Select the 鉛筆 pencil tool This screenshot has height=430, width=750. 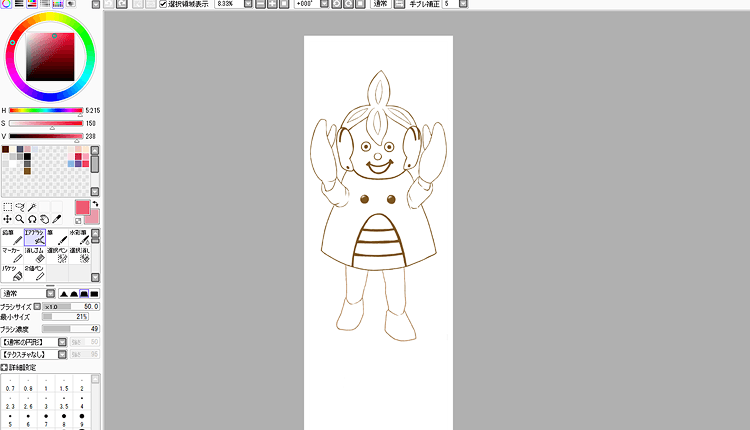tap(12, 237)
